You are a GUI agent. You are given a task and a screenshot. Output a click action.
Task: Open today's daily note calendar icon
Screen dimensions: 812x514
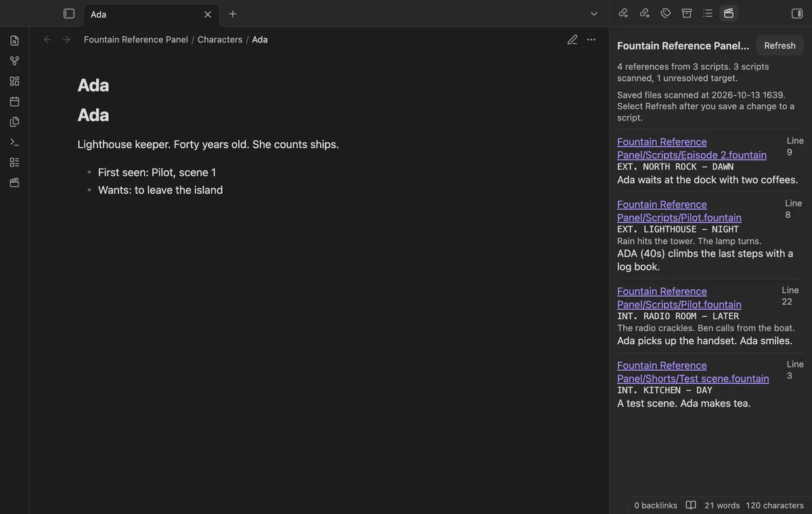coord(14,101)
